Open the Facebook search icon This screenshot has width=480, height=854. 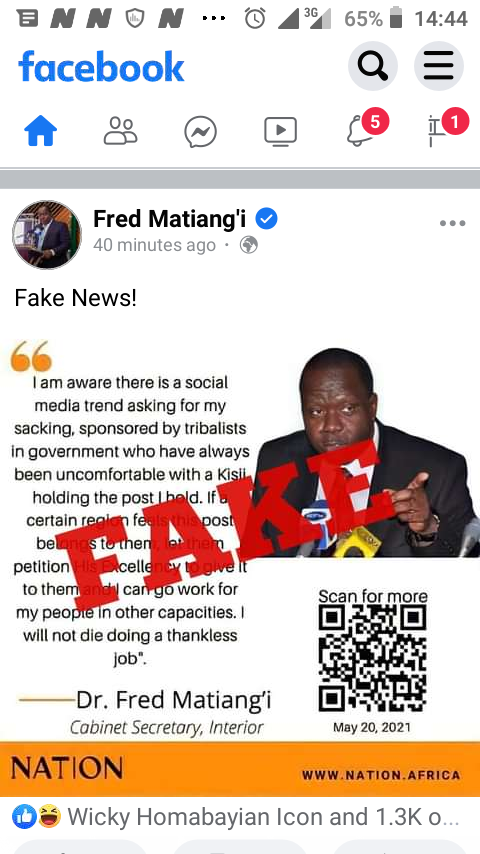tap(373, 66)
